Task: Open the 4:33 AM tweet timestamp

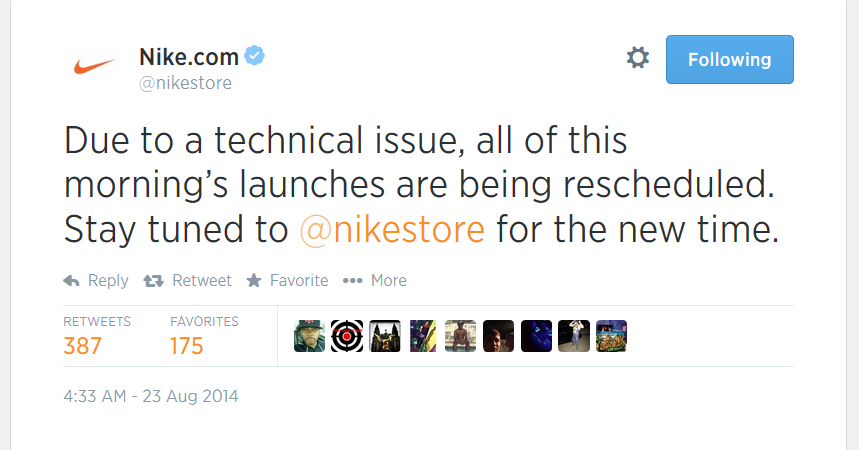Action: 150,396
